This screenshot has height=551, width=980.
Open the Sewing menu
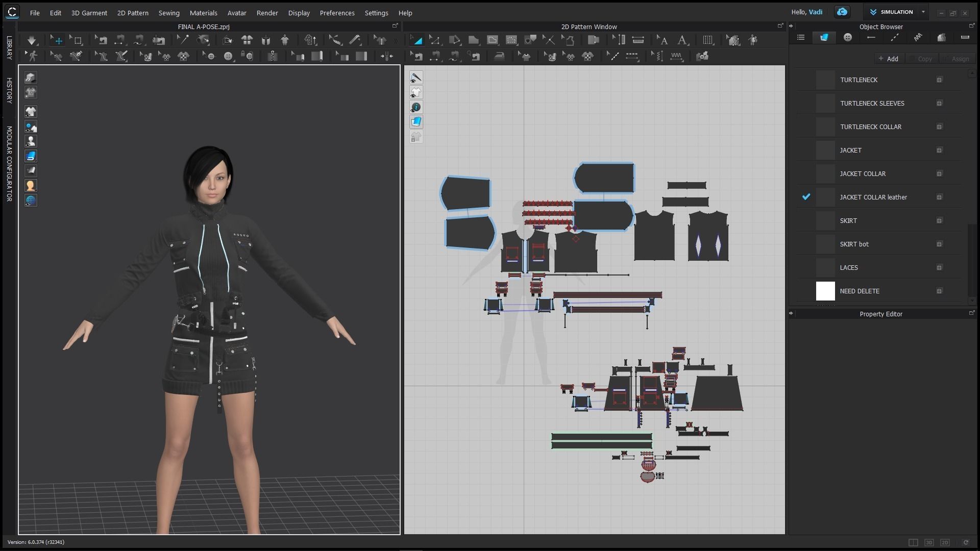(169, 13)
